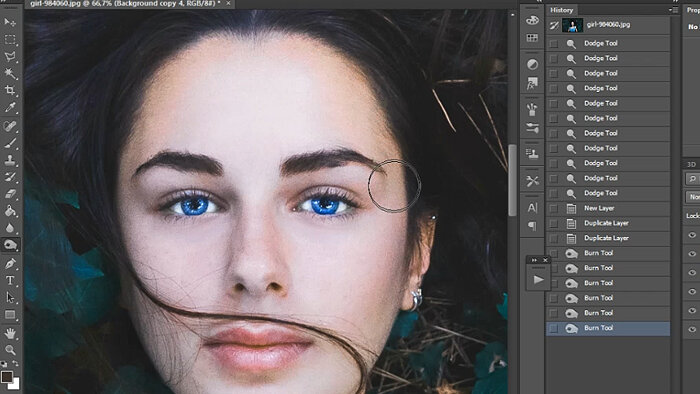700x394 pixels.
Task: Tick the source box beside the topmost Dodge Tool state
Action: point(554,44)
